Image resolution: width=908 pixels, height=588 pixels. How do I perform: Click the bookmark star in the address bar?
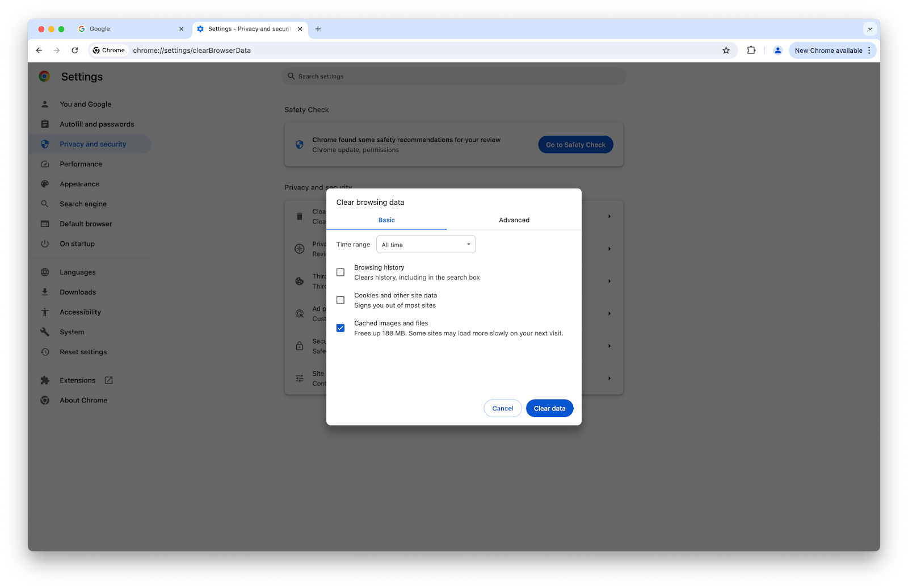coord(725,50)
